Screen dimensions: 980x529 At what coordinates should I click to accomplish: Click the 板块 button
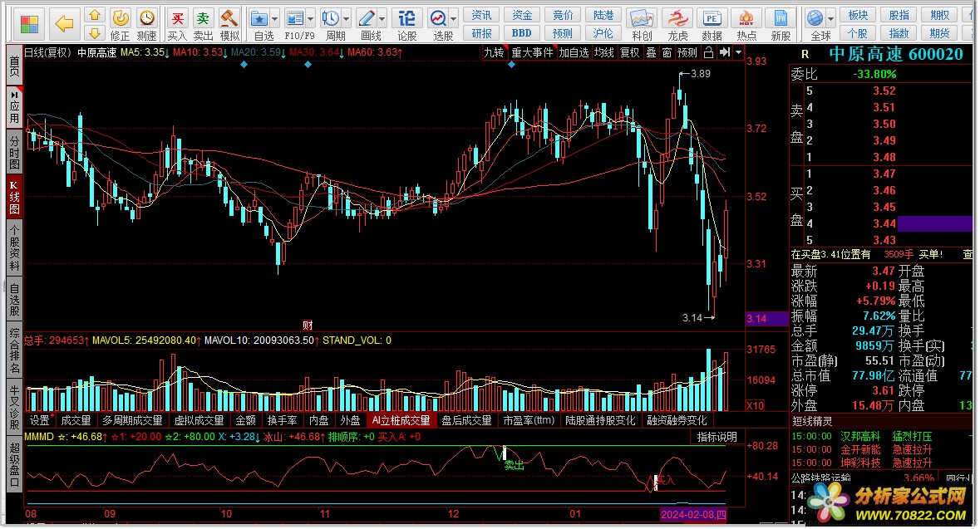(858, 15)
